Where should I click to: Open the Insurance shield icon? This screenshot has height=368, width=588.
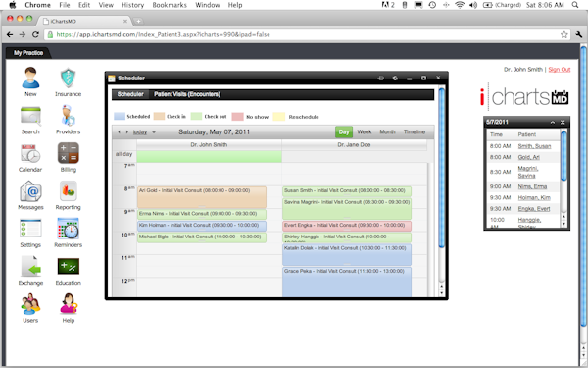pos(68,79)
